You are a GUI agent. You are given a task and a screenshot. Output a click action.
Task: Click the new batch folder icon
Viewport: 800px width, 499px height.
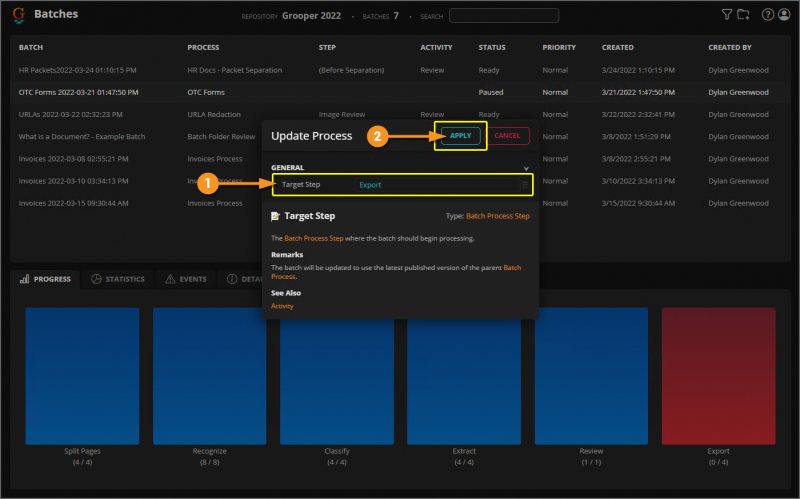point(743,15)
